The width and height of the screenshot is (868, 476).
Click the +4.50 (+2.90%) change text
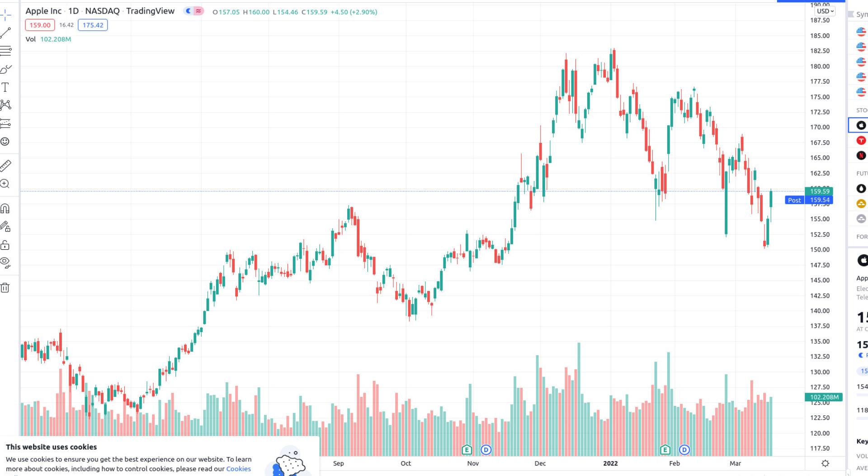[354, 12]
